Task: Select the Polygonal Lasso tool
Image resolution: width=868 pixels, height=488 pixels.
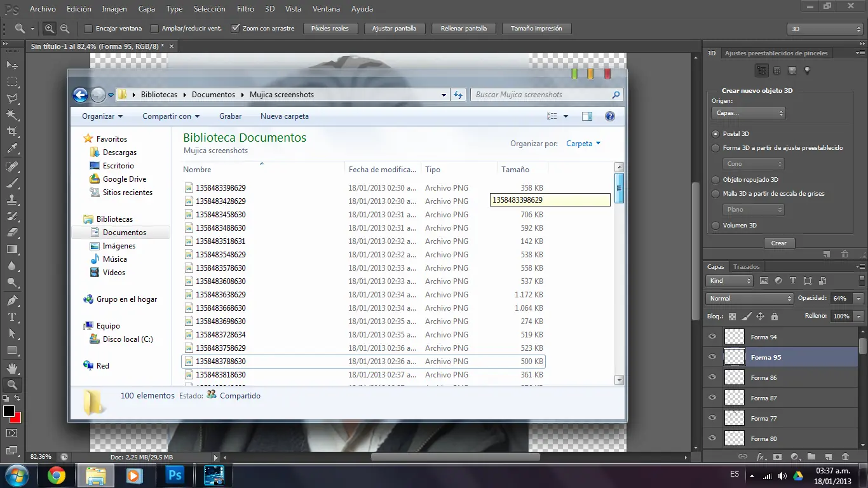Action: coord(12,98)
